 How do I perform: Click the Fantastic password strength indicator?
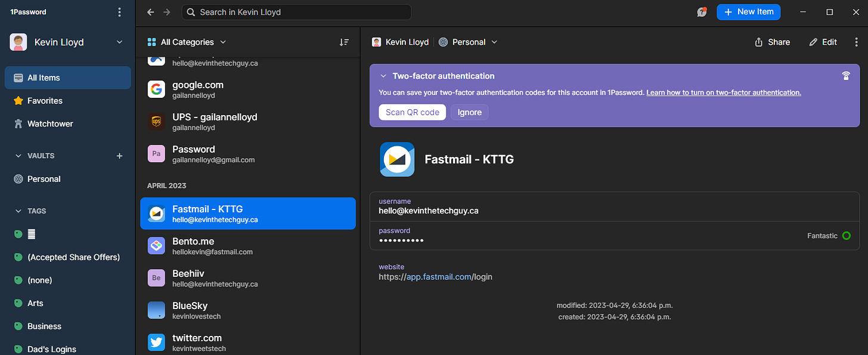pyautogui.click(x=829, y=236)
